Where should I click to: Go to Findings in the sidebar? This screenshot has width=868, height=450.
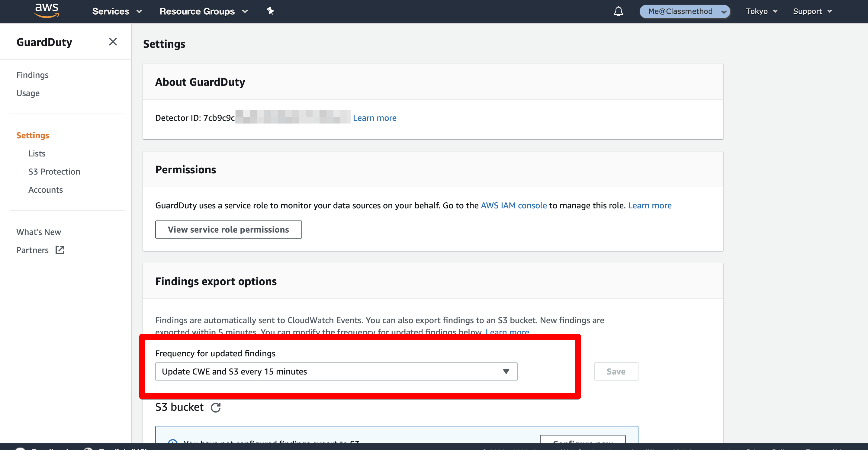[32, 75]
